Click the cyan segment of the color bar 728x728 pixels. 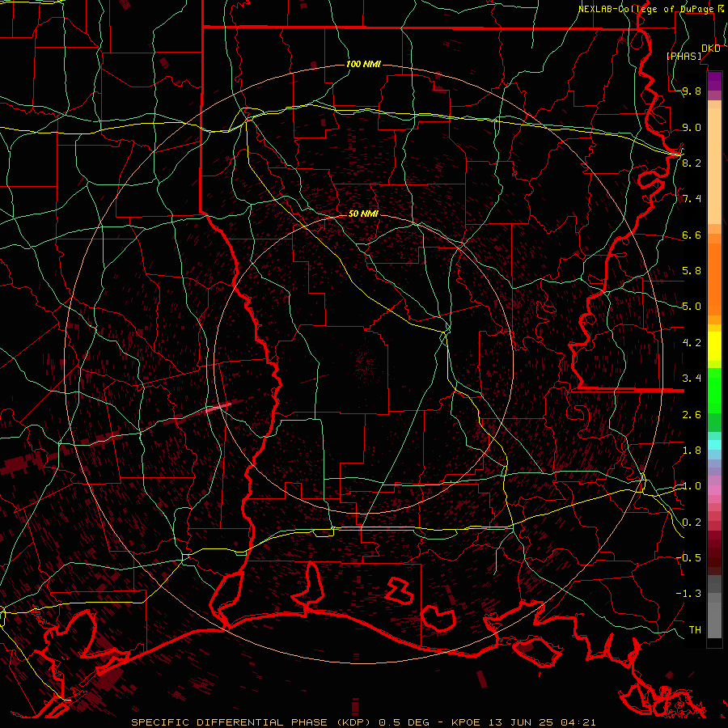(714, 445)
